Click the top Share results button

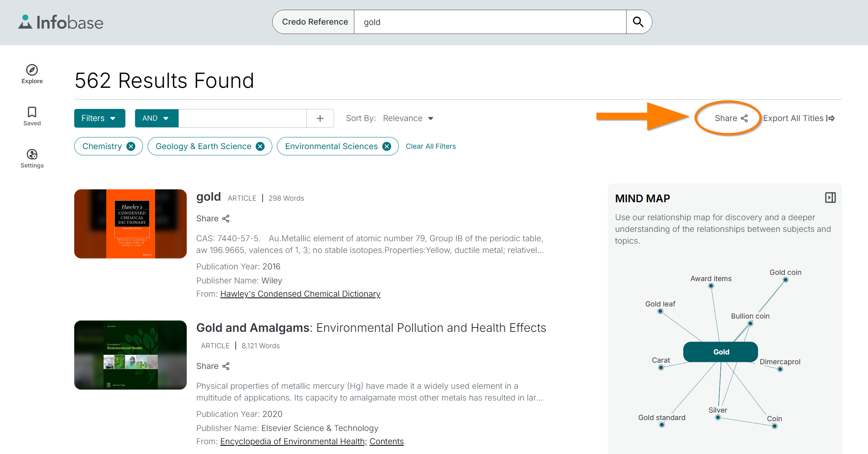tap(731, 118)
